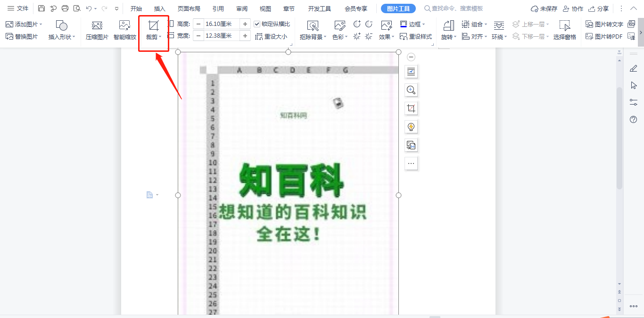Increase picture brightness with sun plus icon
Screen dimensions: 644x318
coord(357,36)
